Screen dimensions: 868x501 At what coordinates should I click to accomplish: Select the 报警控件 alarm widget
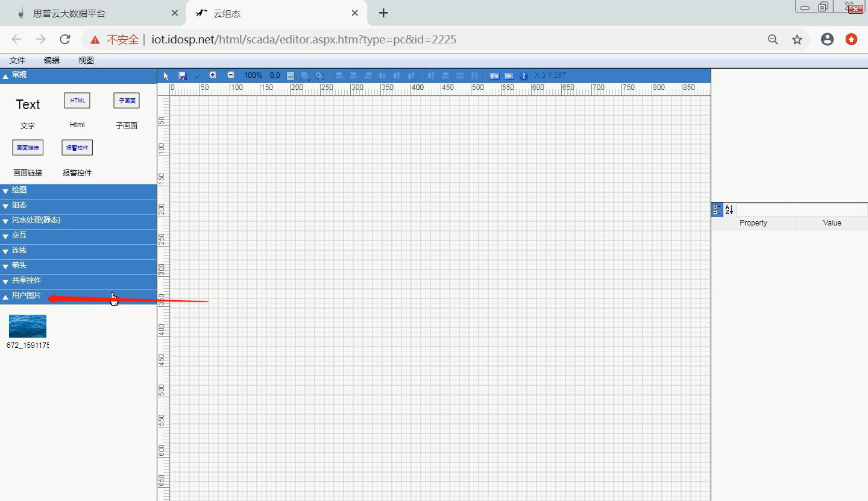pyautogui.click(x=77, y=148)
